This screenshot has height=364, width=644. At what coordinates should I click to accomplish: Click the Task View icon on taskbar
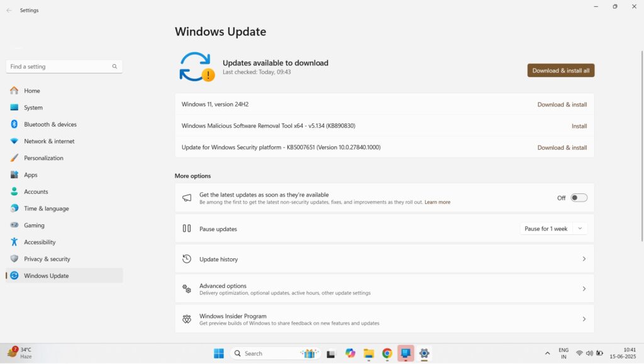click(x=331, y=353)
